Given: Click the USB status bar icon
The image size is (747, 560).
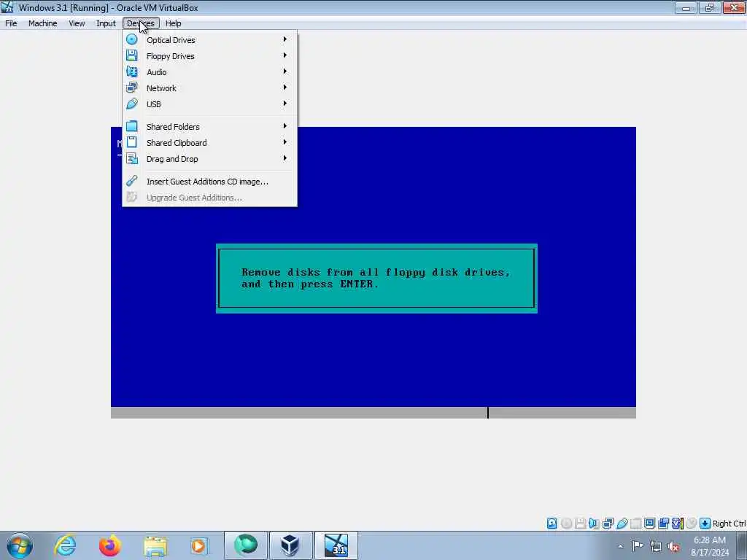Looking at the screenshot, I should pos(622,524).
